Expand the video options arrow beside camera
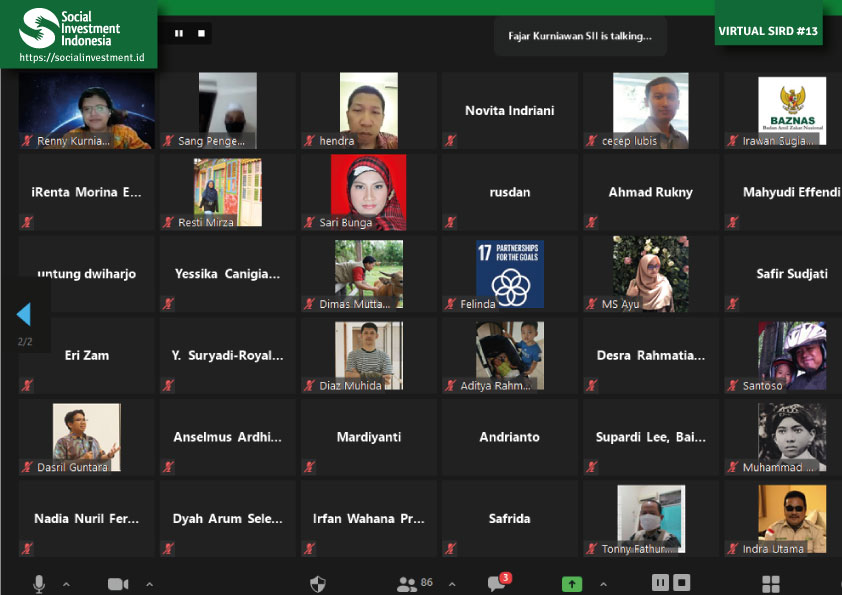This screenshot has width=842, height=595. 149,584
